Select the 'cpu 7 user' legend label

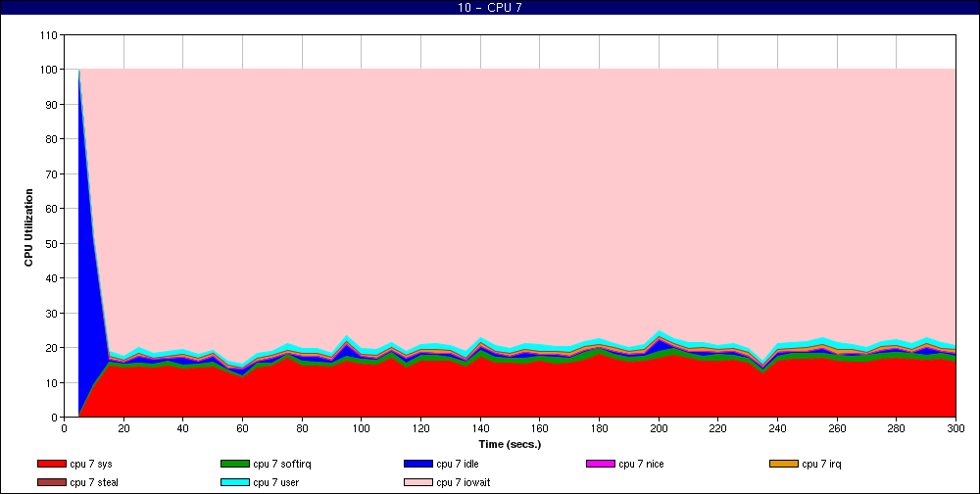pos(275,483)
